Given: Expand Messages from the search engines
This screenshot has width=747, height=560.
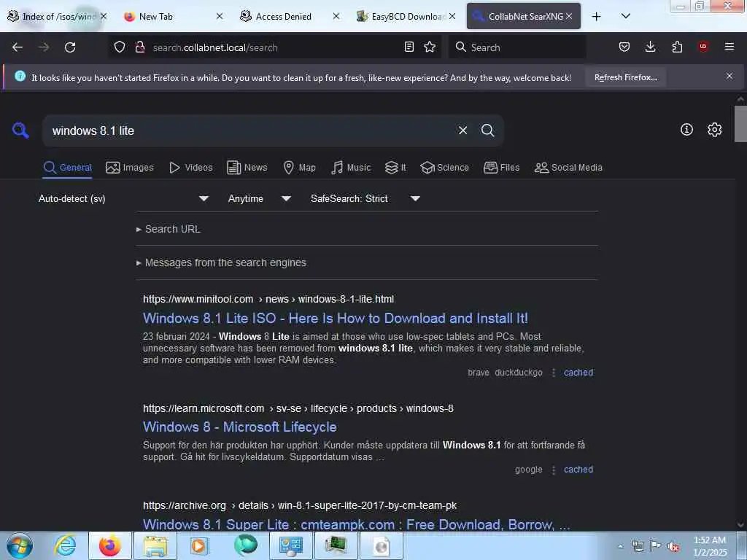Looking at the screenshot, I should tap(221, 262).
